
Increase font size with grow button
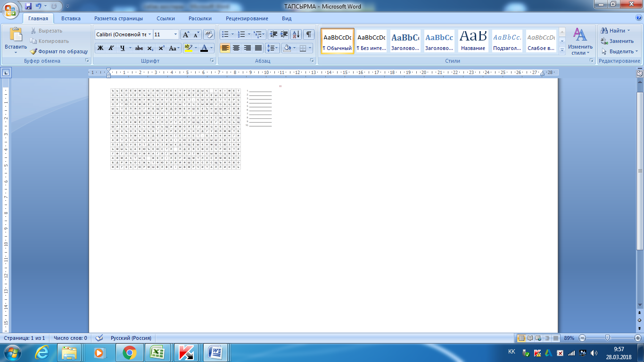tap(186, 34)
